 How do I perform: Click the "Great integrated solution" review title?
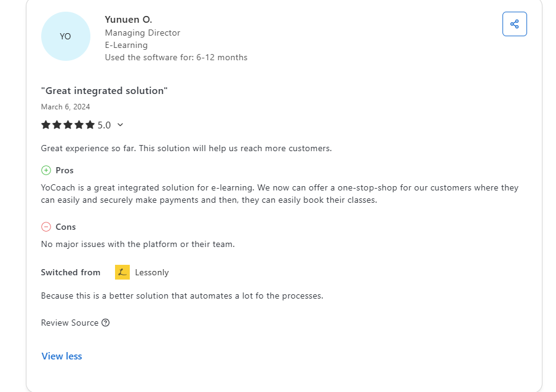pos(105,91)
